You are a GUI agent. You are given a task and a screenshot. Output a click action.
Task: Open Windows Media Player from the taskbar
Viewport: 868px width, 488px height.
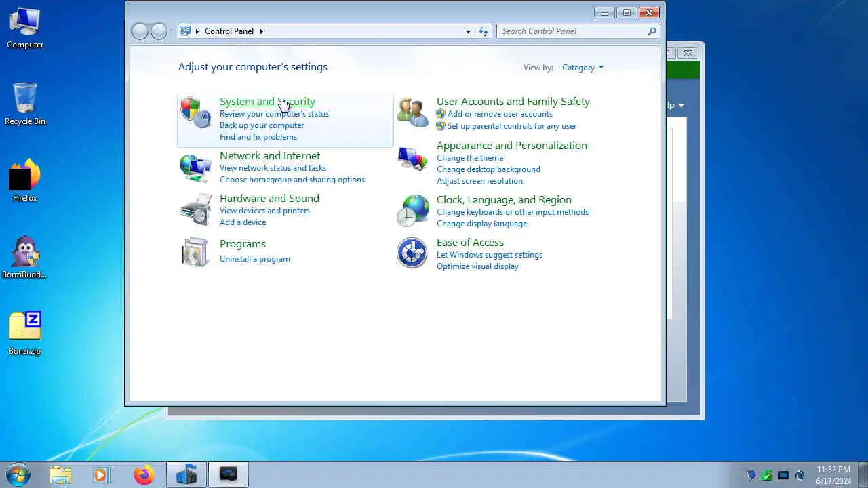(x=101, y=475)
